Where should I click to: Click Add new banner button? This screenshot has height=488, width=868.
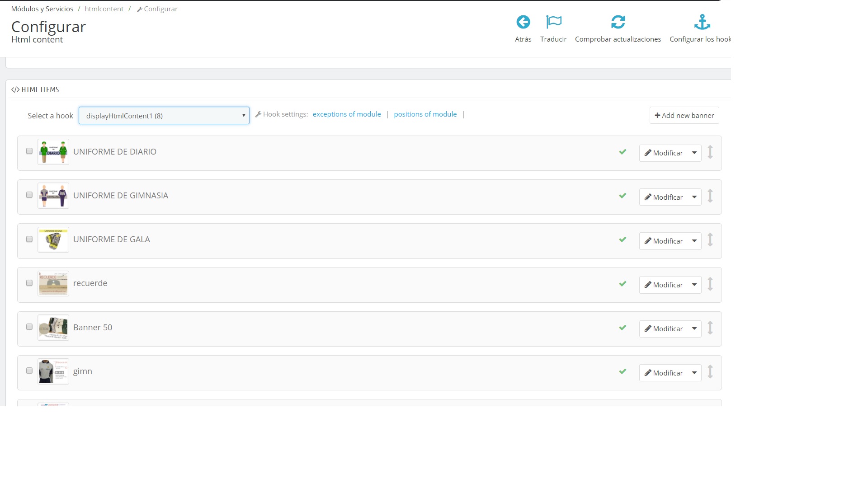pos(684,115)
